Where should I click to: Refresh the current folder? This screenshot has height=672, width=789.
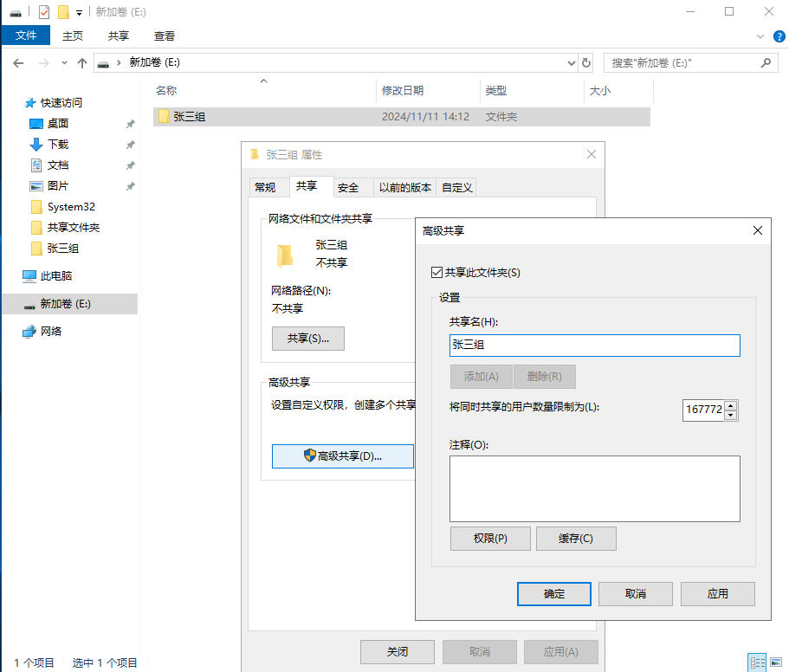(x=585, y=63)
